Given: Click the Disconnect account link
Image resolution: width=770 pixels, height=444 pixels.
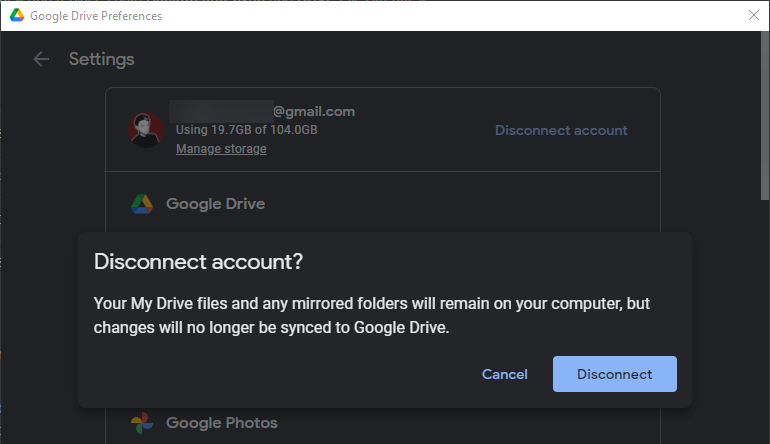Looking at the screenshot, I should (x=561, y=130).
